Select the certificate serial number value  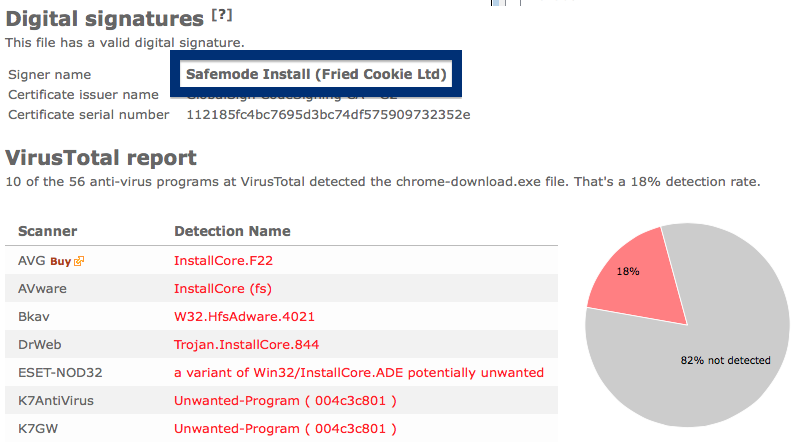point(328,115)
